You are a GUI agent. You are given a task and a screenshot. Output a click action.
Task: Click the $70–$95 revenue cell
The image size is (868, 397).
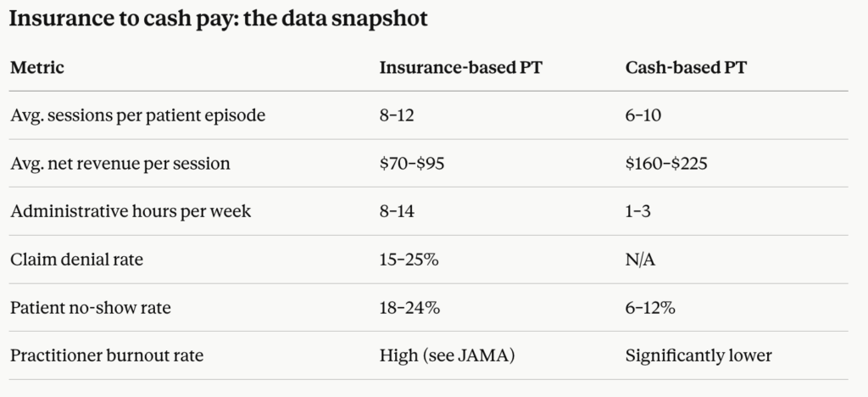coord(412,164)
